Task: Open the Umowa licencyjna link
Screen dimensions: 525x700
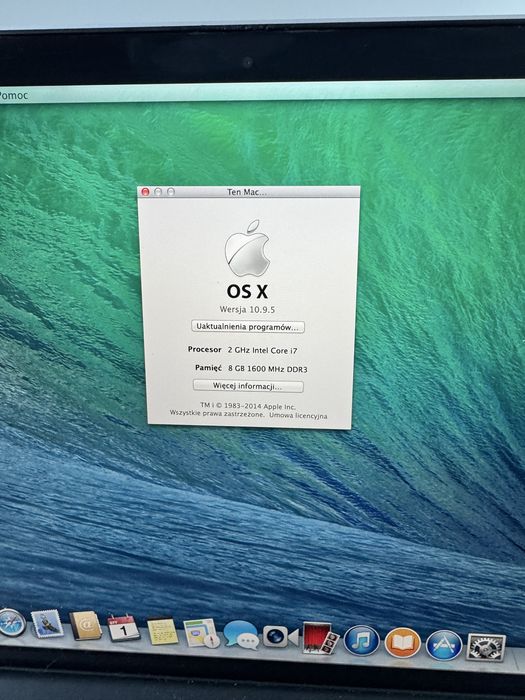Action: (298, 416)
